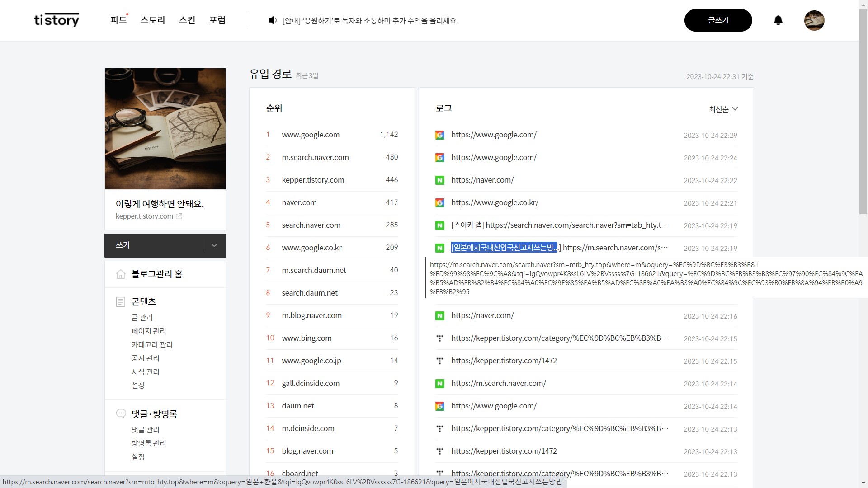Screen dimensions: 868x488
Task: Click the 콘텐츠 document icon
Action: click(x=121, y=302)
